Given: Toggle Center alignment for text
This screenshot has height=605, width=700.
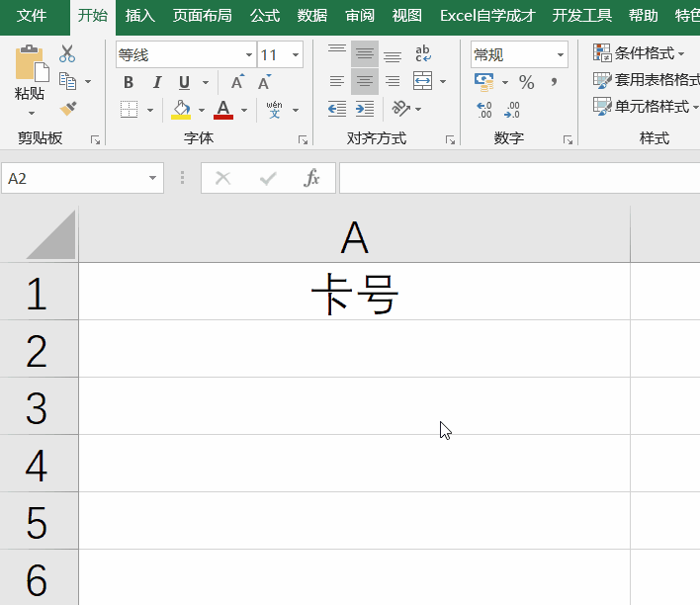Looking at the screenshot, I should pos(365,81).
